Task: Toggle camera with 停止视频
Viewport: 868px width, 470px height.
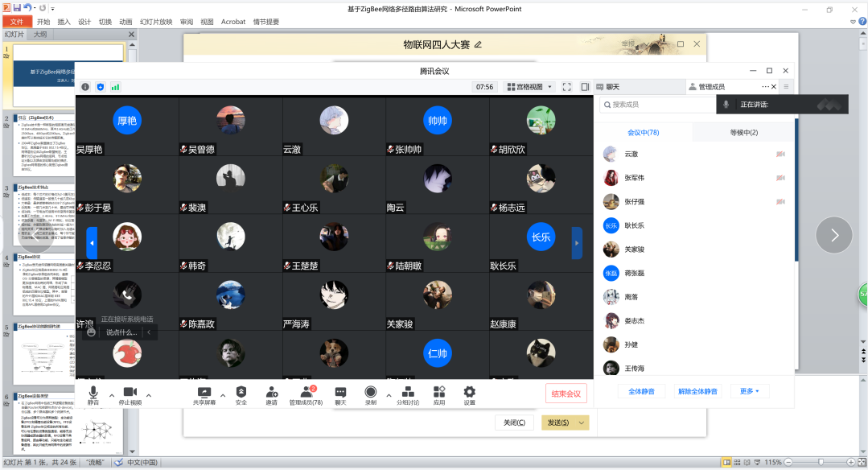Action: click(x=130, y=392)
